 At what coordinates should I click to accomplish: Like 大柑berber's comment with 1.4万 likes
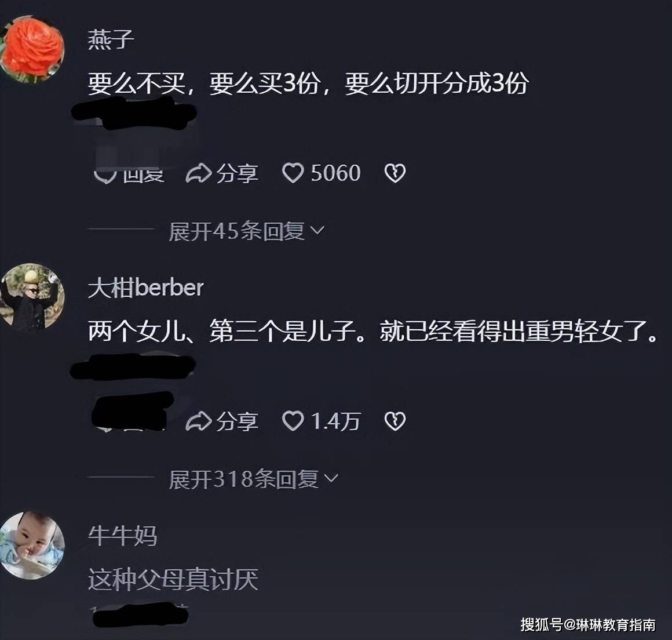click(x=322, y=421)
